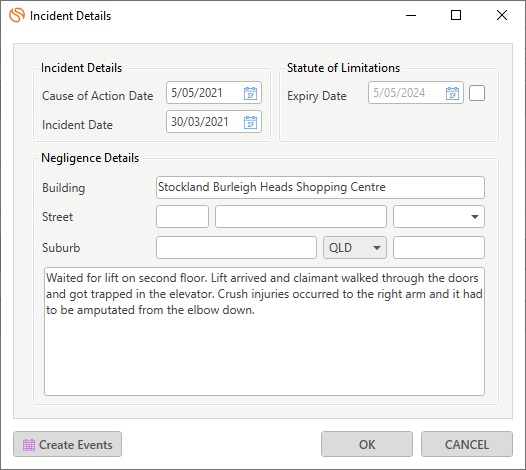Click into the negligence description text area
Screen dimensions: 526x470
[x=264, y=331]
